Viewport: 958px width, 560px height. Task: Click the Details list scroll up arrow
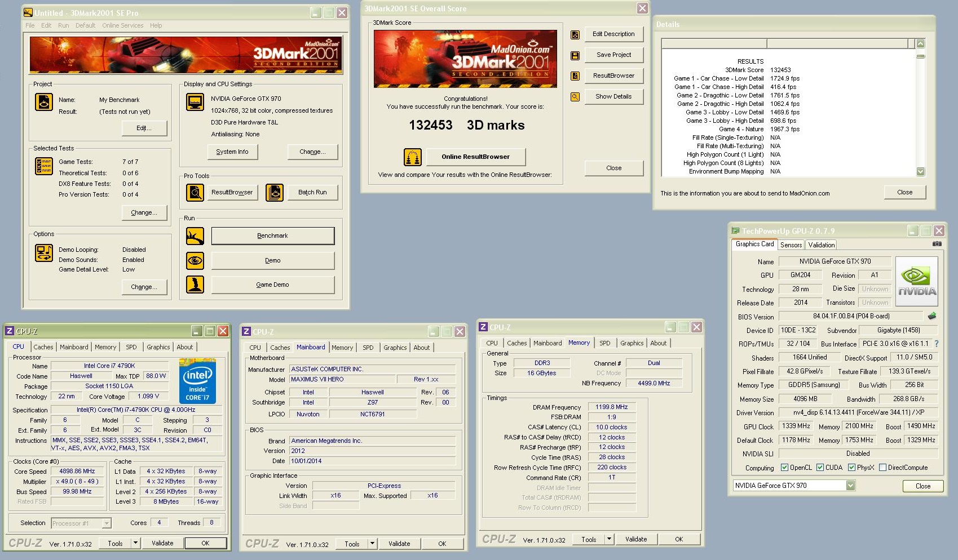pyautogui.click(x=921, y=43)
